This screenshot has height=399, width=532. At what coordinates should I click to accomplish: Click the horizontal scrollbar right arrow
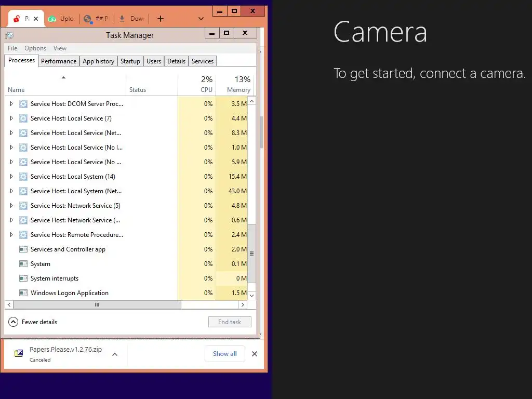(243, 304)
